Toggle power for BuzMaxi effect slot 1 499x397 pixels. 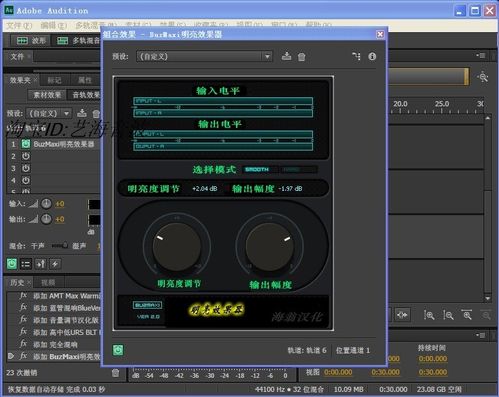coord(26,144)
